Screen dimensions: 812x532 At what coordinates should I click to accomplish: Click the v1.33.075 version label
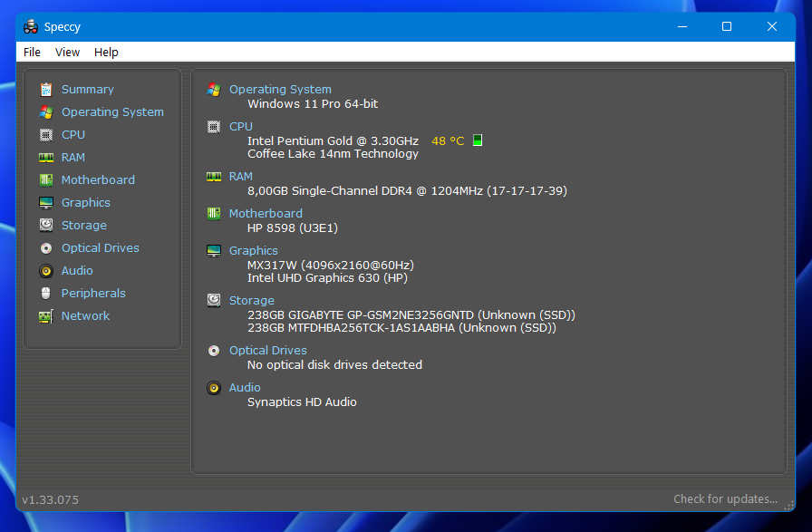[50, 500]
